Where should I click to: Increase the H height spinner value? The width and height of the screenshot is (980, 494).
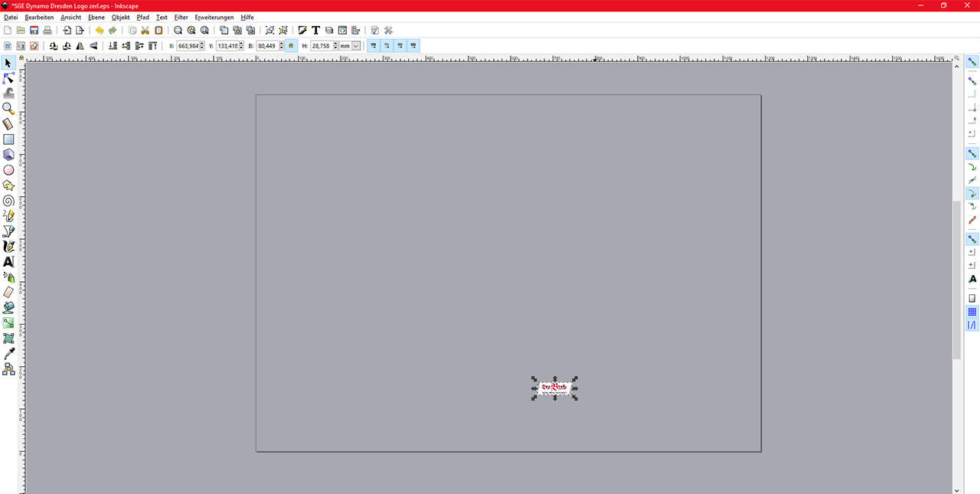pyautogui.click(x=335, y=44)
